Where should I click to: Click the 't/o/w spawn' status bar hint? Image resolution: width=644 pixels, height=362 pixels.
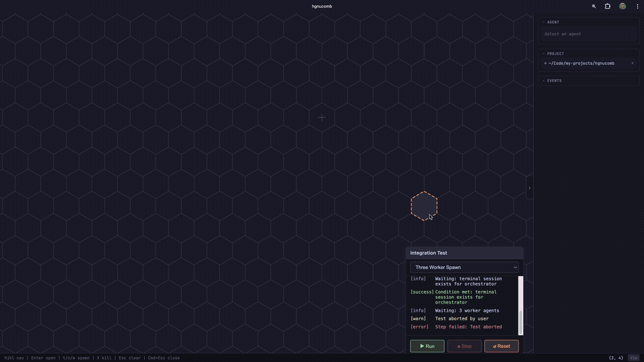76,358
